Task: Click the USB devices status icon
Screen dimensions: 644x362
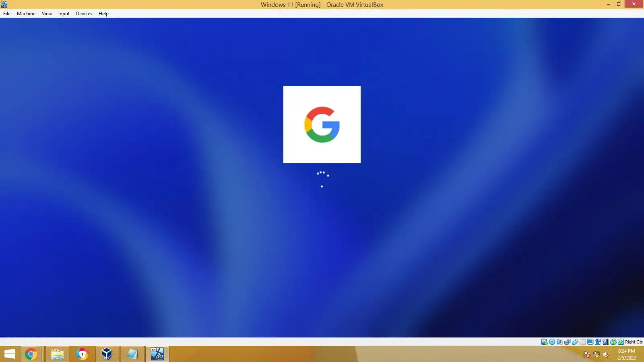Action: 575,342
